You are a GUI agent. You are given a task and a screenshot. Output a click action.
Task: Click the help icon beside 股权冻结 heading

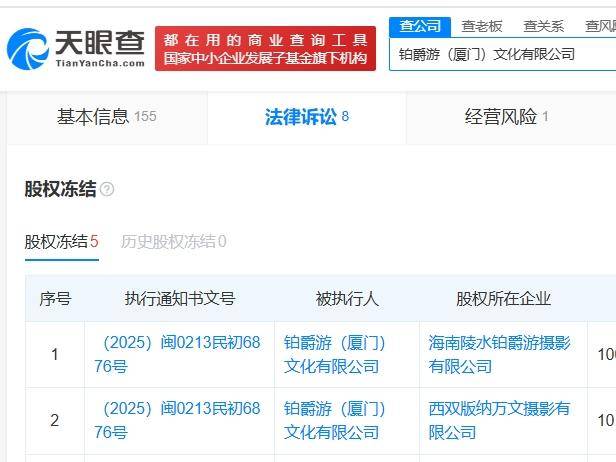pyautogui.click(x=107, y=190)
